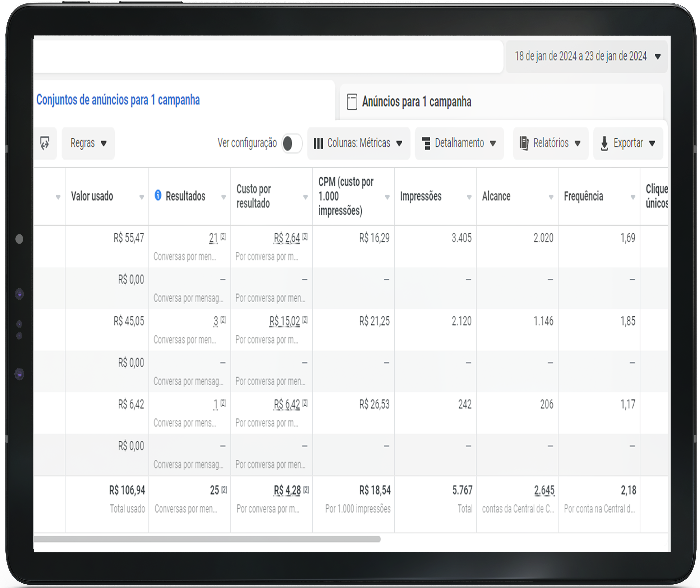Click the Exportar download arrow icon
The width and height of the screenshot is (700, 588).
tap(604, 144)
